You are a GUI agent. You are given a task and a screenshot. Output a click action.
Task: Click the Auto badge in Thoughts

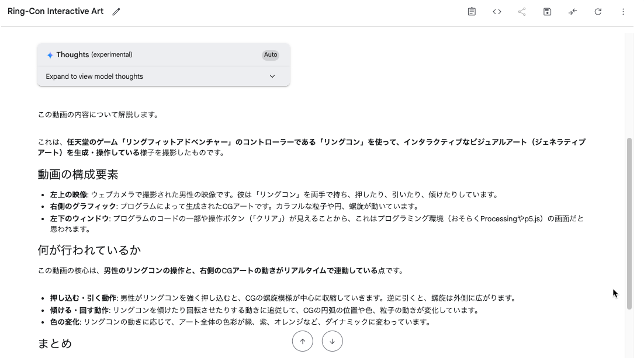[x=270, y=54]
